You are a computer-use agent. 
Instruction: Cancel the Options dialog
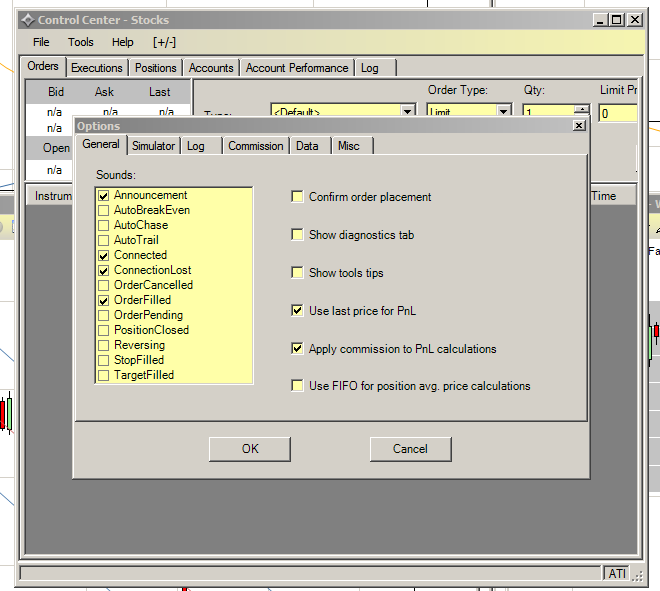click(410, 449)
